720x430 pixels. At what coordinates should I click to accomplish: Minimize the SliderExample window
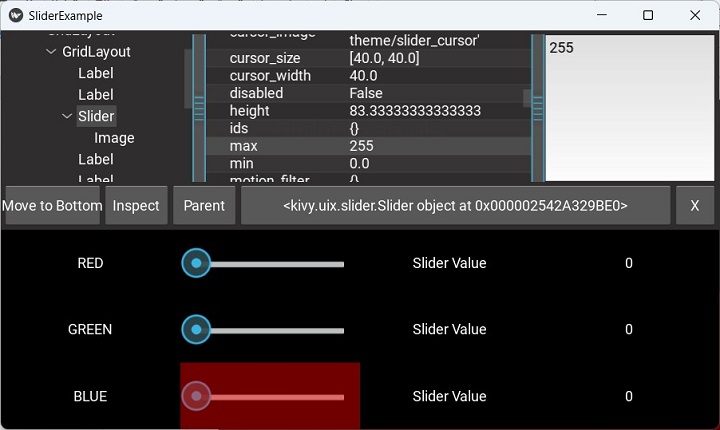602,16
